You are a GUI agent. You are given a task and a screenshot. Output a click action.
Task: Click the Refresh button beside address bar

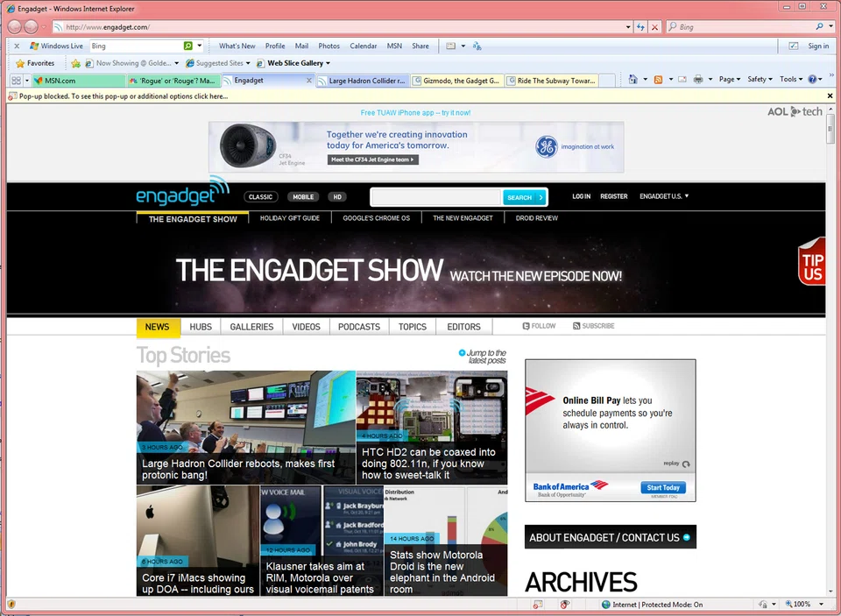click(641, 27)
